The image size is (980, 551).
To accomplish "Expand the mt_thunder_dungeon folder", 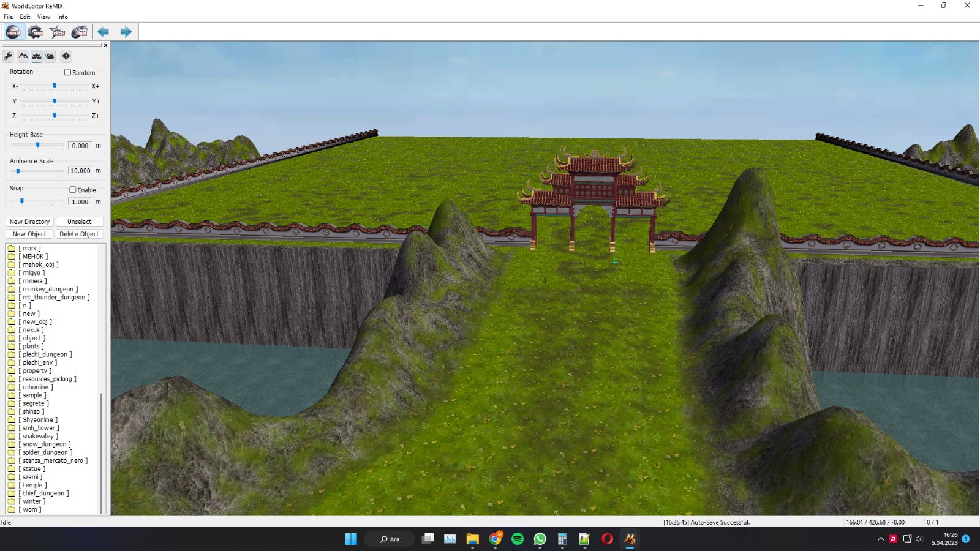I will click(49, 298).
